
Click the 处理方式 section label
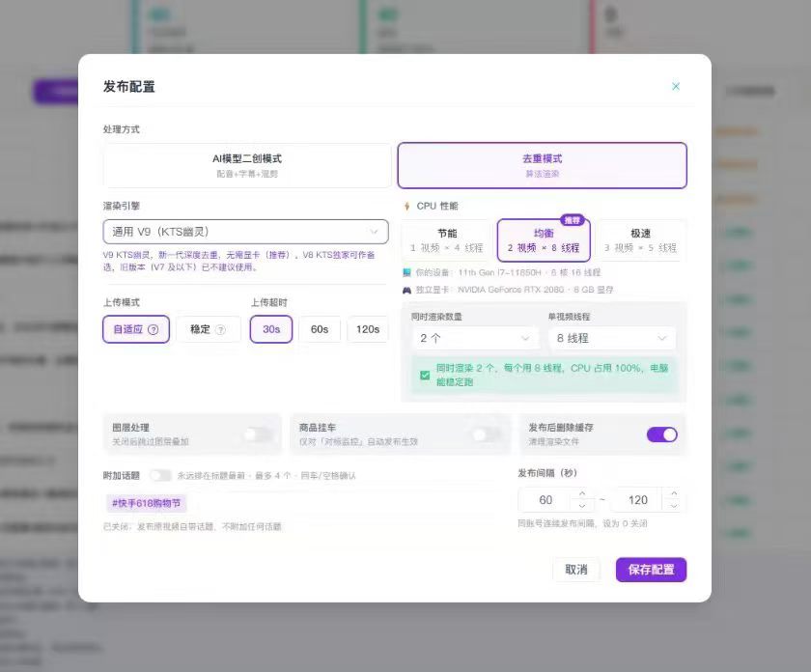(121, 129)
